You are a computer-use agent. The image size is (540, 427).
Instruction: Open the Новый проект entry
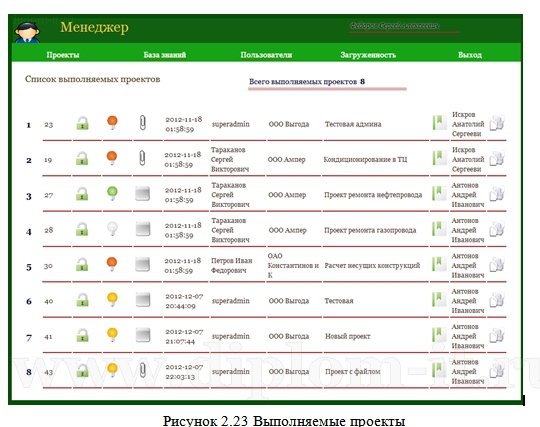click(348, 336)
